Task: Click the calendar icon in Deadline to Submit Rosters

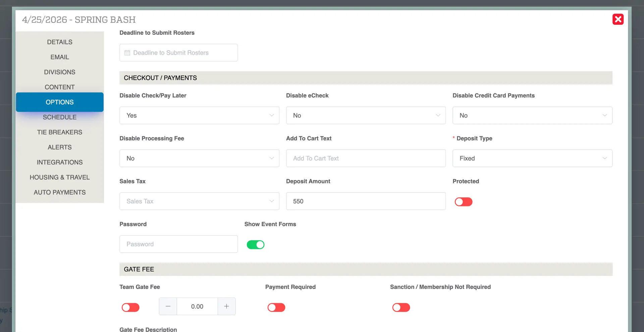Action: (x=127, y=53)
